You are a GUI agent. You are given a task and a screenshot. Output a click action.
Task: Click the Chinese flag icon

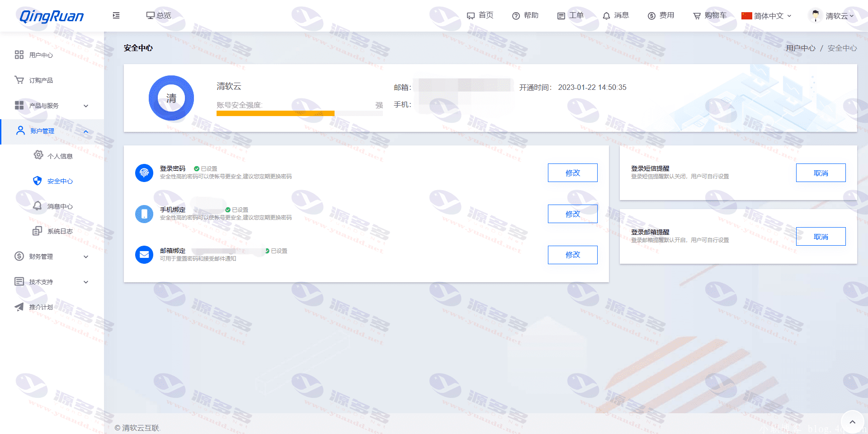coord(746,16)
